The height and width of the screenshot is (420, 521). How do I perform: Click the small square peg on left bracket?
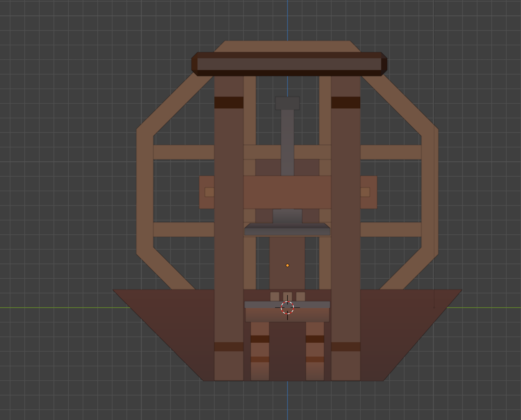pyautogui.click(x=209, y=192)
